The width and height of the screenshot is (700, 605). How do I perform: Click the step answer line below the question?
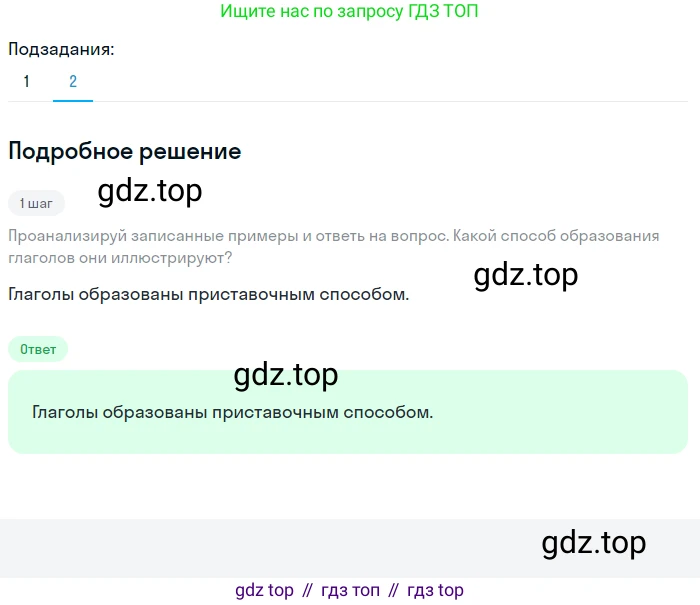point(208,294)
